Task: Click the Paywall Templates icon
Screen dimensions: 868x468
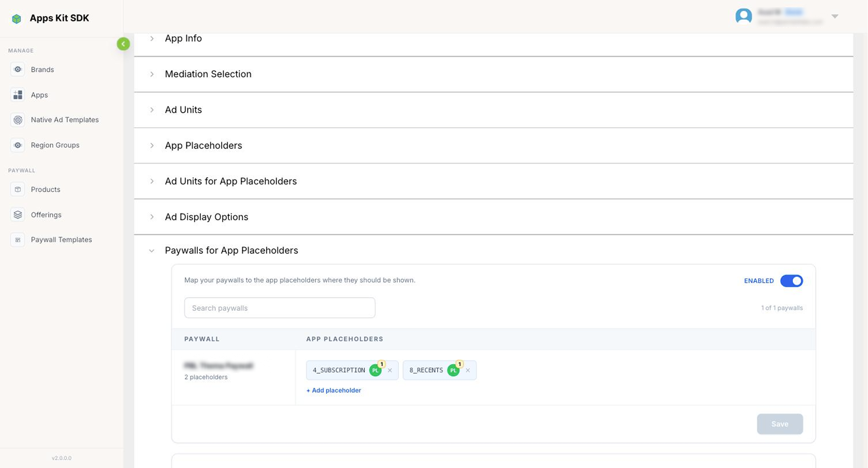Action: (x=18, y=240)
